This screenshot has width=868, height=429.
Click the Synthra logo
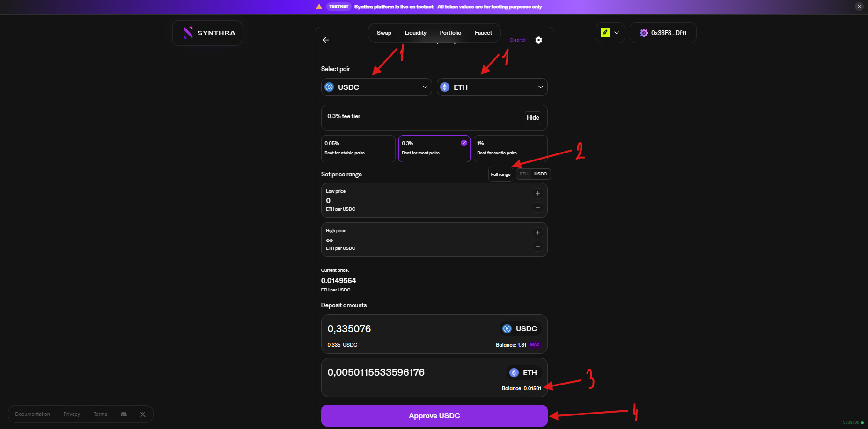point(207,33)
